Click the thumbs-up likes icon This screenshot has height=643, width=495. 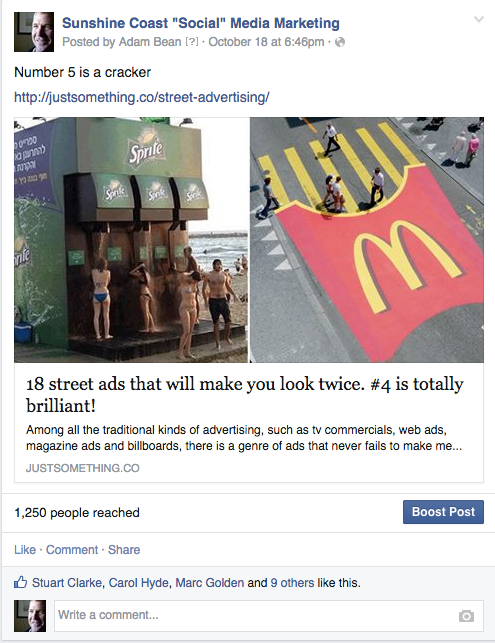tap(21, 582)
